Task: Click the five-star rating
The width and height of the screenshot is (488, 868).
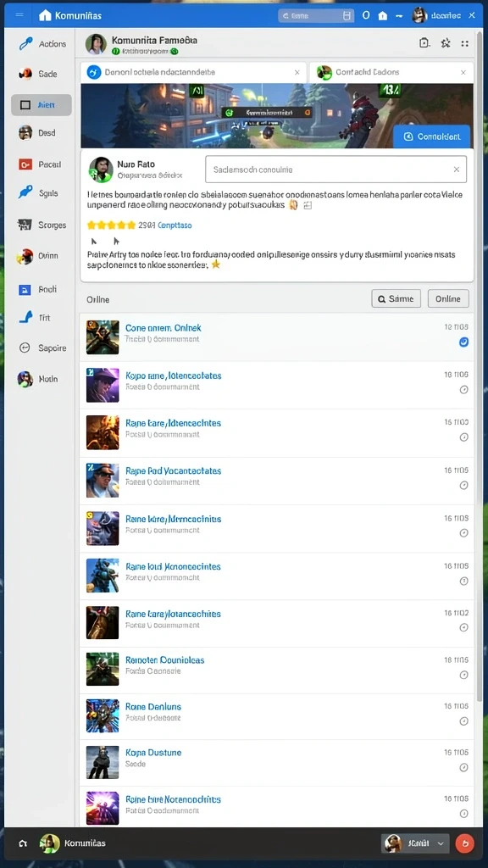Action: click(x=111, y=225)
